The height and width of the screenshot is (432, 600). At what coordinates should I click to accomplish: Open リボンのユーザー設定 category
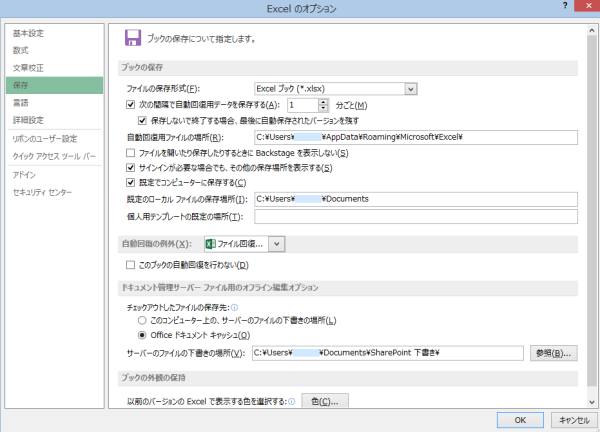[44, 139]
